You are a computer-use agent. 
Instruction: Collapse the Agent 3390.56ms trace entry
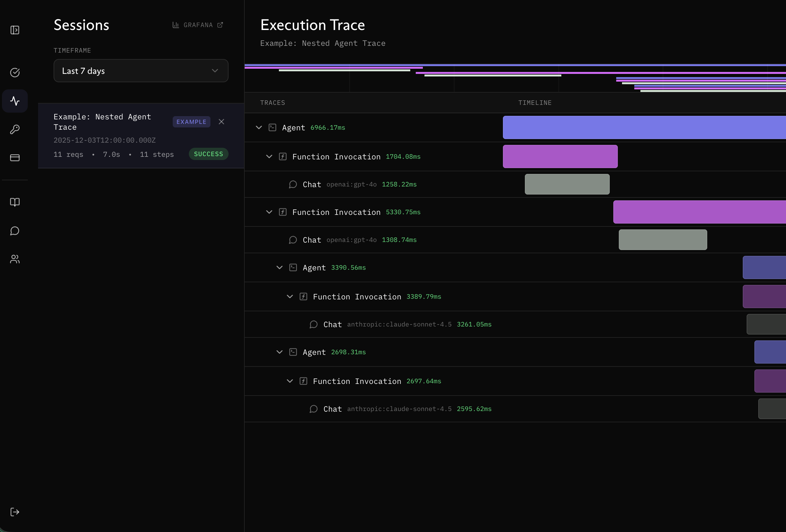279,267
